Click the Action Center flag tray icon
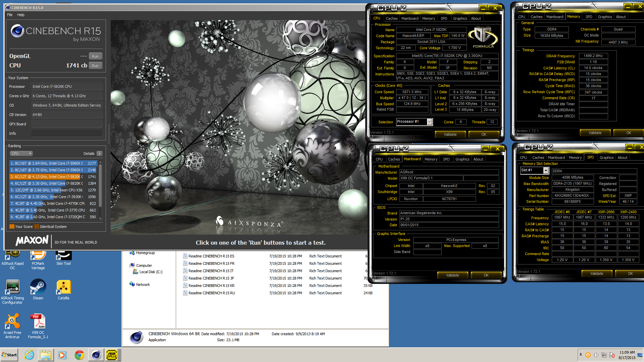The width and height of the screenshot is (644, 362). (612, 355)
